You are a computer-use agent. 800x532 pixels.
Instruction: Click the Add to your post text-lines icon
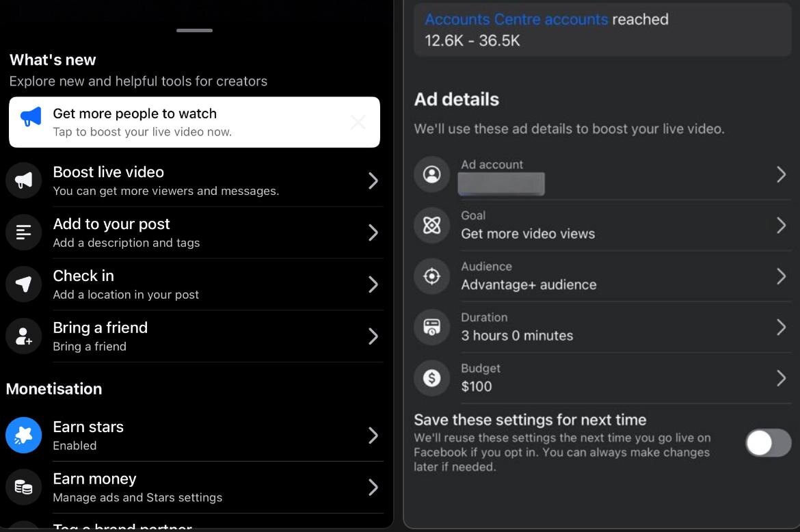click(x=23, y=232)
